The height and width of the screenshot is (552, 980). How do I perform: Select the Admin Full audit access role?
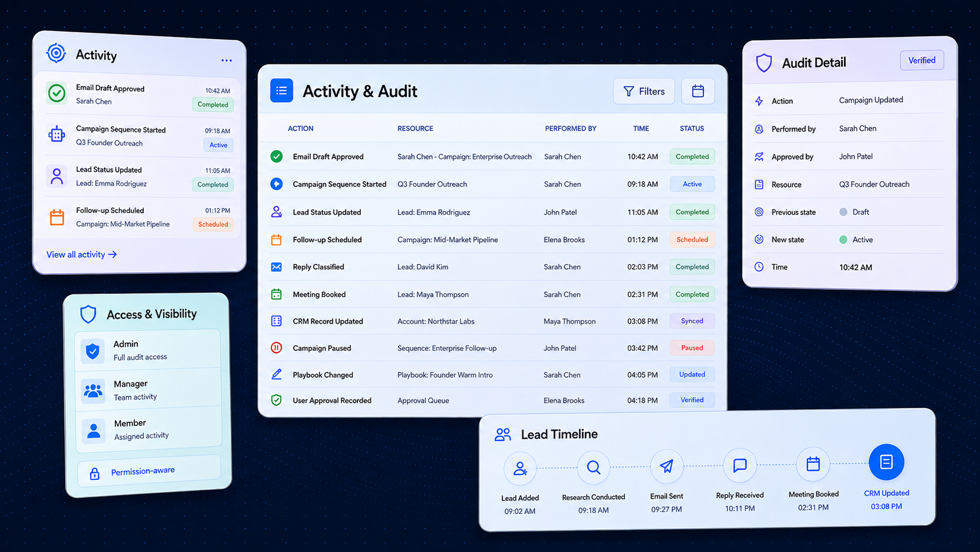pyautogui.click(x=148, y=350)
